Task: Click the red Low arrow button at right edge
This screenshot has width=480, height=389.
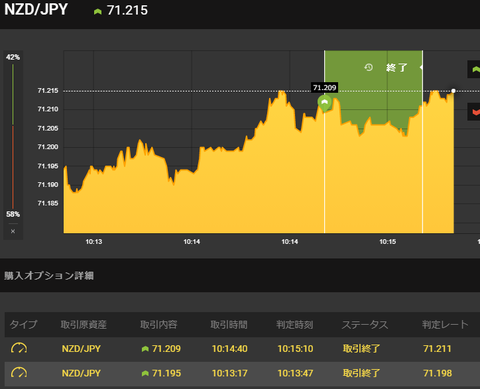Action: [474, 112]
